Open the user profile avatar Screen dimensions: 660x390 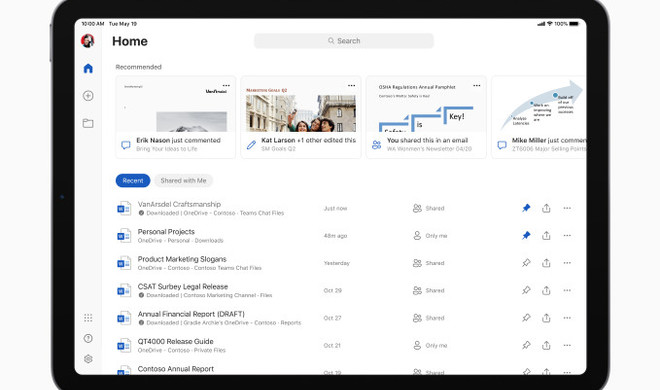point(88,41)
